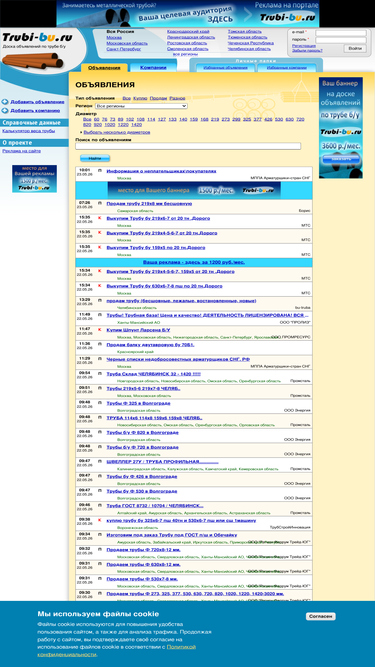Click the Войти login button
This screenshot has height=667, width=375.
coord(355,48)
